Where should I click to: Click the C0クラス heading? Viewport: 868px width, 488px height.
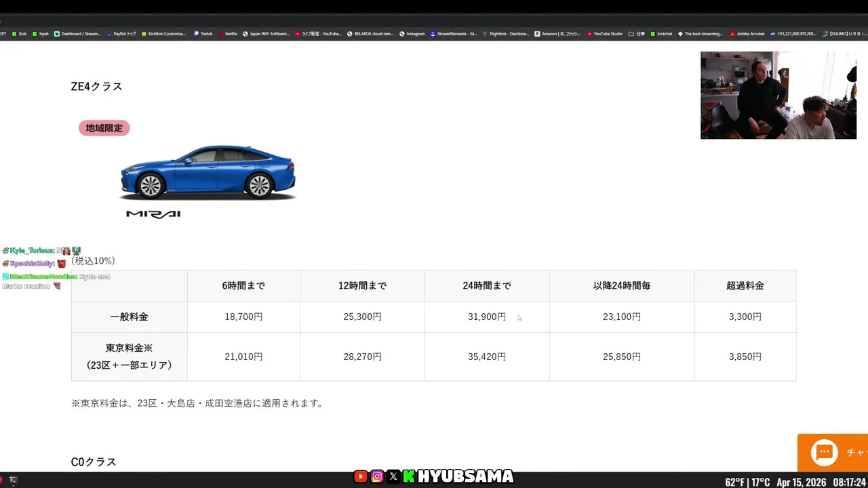[94, 462]
